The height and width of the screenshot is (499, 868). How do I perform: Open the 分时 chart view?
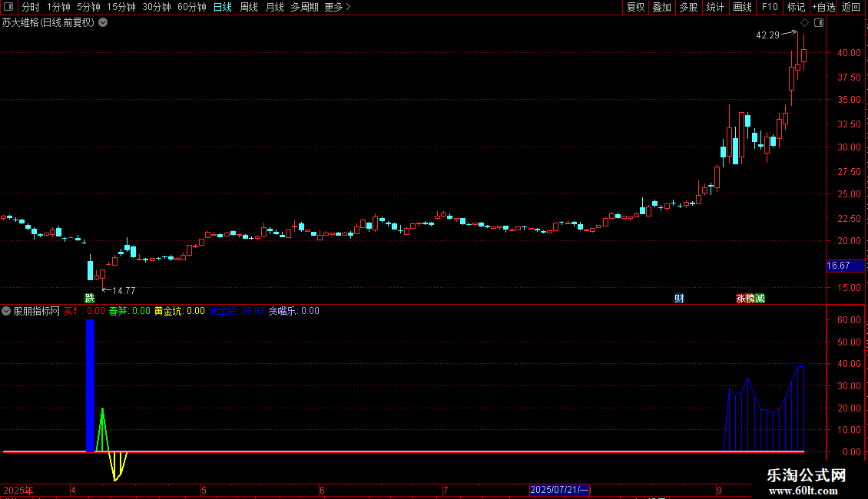(31, 7)
